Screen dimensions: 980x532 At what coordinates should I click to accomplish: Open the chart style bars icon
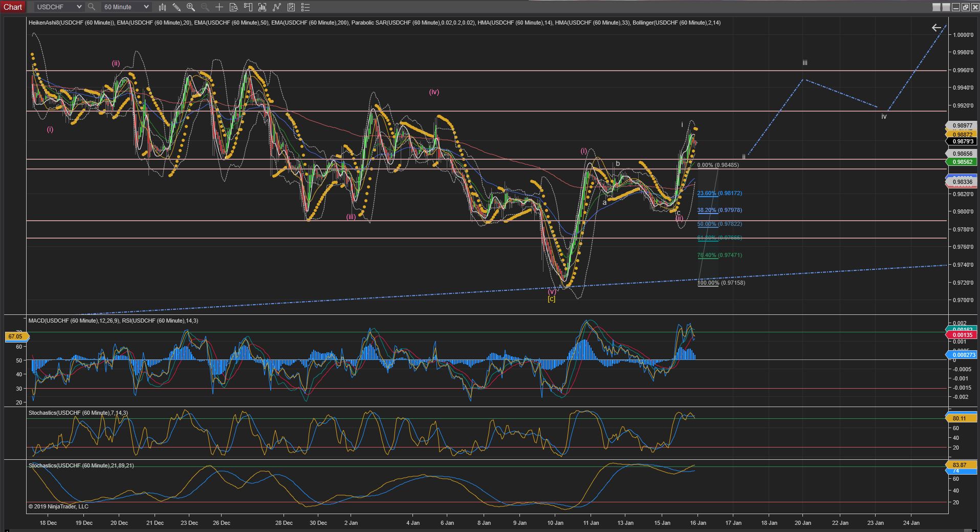[162, 7]
